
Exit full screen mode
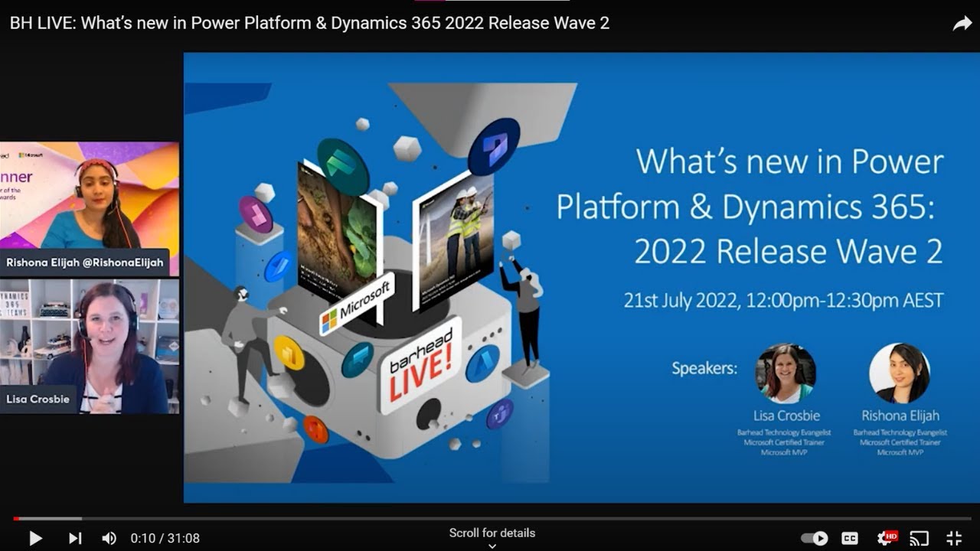954,538
